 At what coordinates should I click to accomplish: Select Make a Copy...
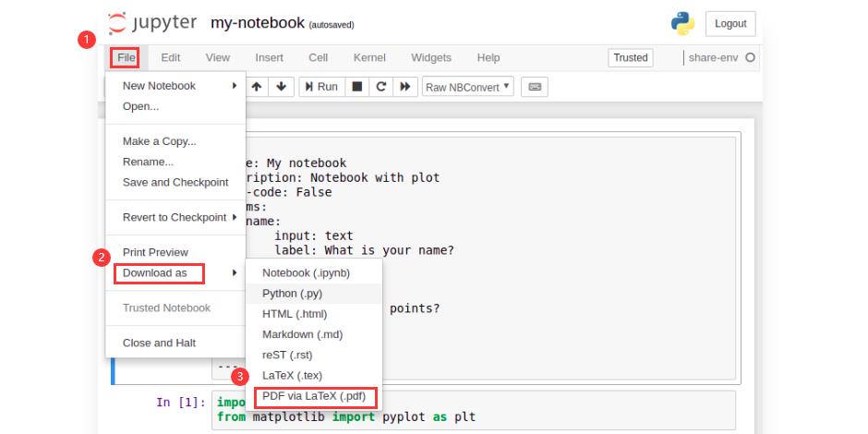175,141
